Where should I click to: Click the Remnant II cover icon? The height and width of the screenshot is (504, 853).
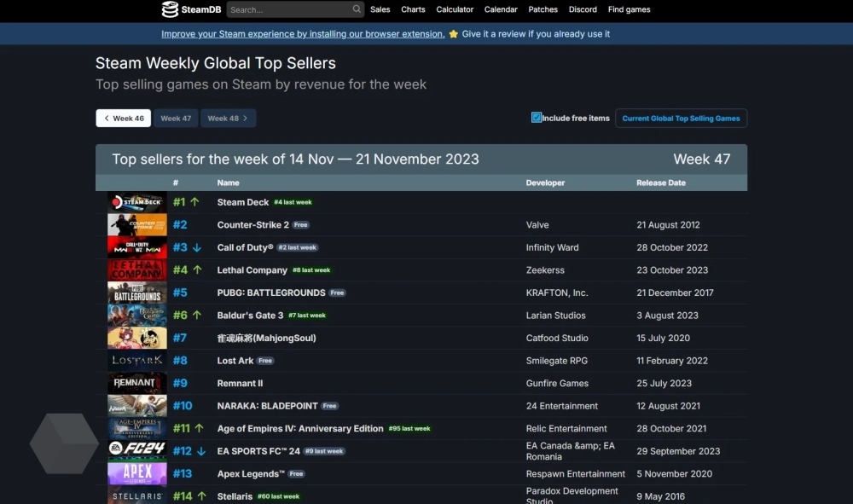point(136,384)
